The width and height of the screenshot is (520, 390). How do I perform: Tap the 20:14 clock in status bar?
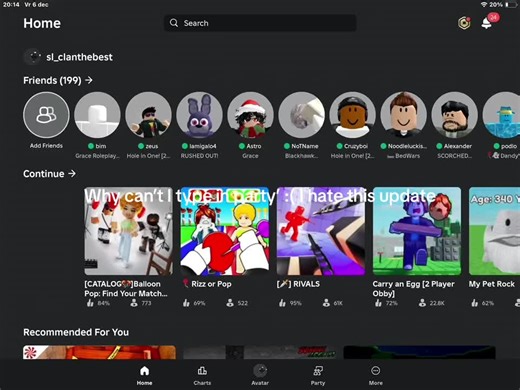(x=11, y=5)
